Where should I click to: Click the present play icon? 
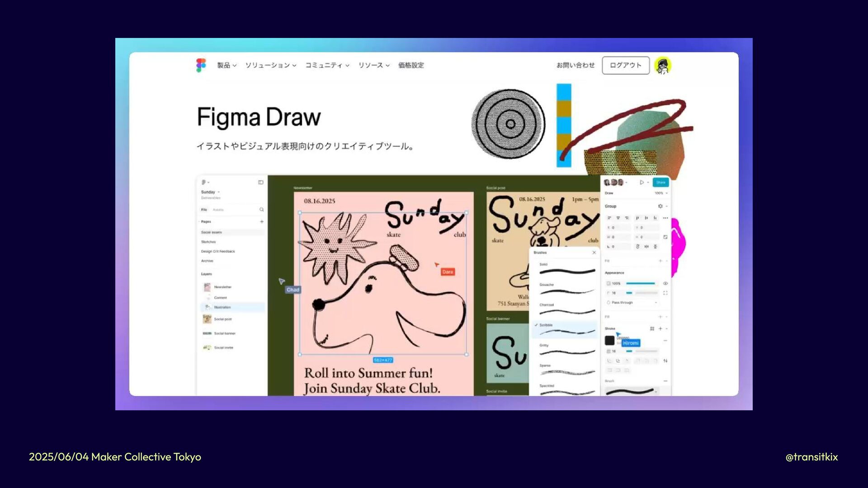pos(642,183)
